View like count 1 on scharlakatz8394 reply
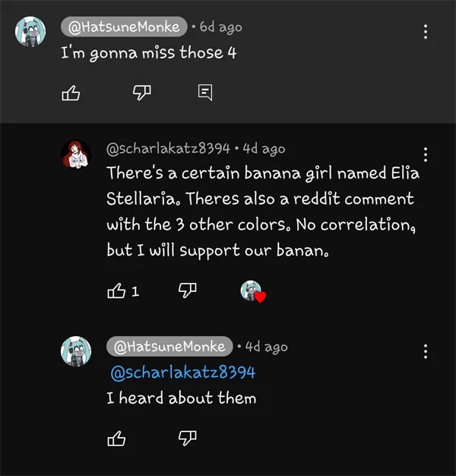The image size is (456, 476). click(x=135, y=291)
